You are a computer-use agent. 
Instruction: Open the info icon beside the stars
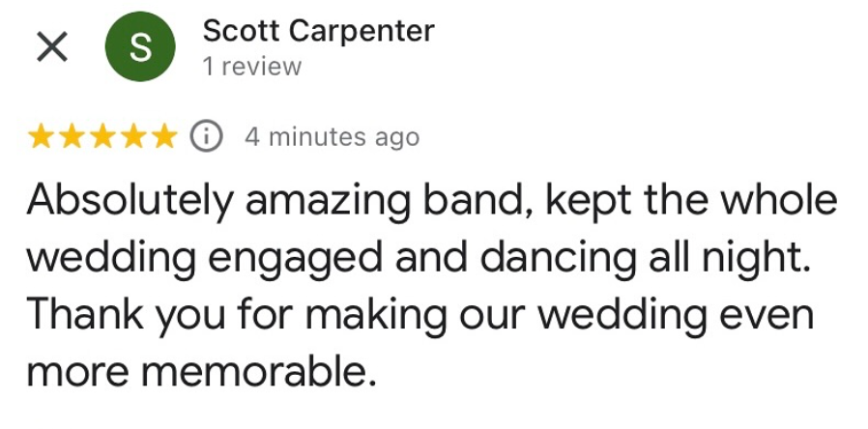point(205,136)
